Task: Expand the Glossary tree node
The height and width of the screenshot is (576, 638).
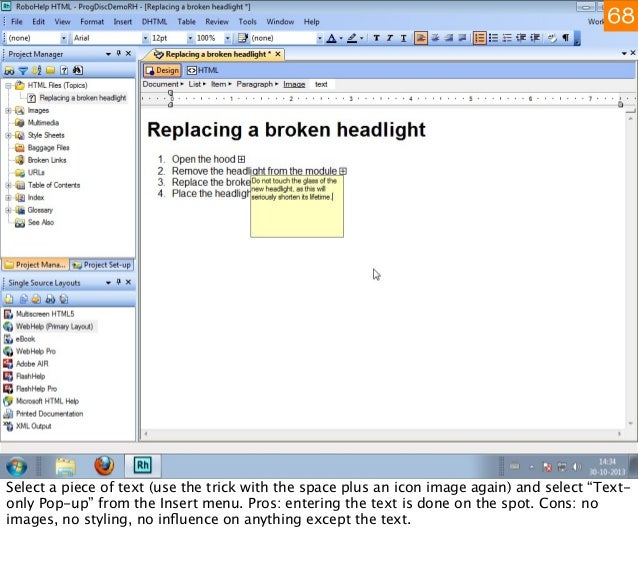Action: (8, 210)
